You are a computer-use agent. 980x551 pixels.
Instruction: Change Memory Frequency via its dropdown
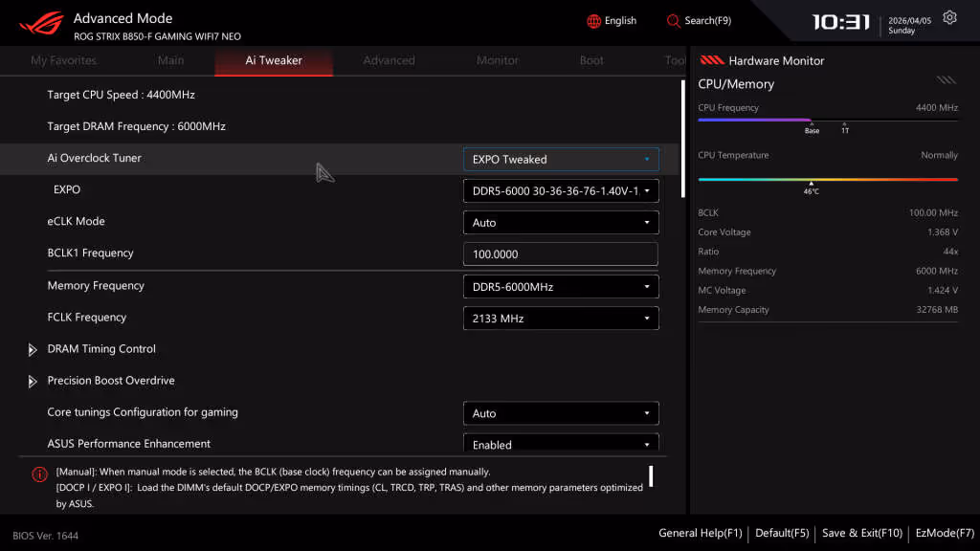(560, 285)
